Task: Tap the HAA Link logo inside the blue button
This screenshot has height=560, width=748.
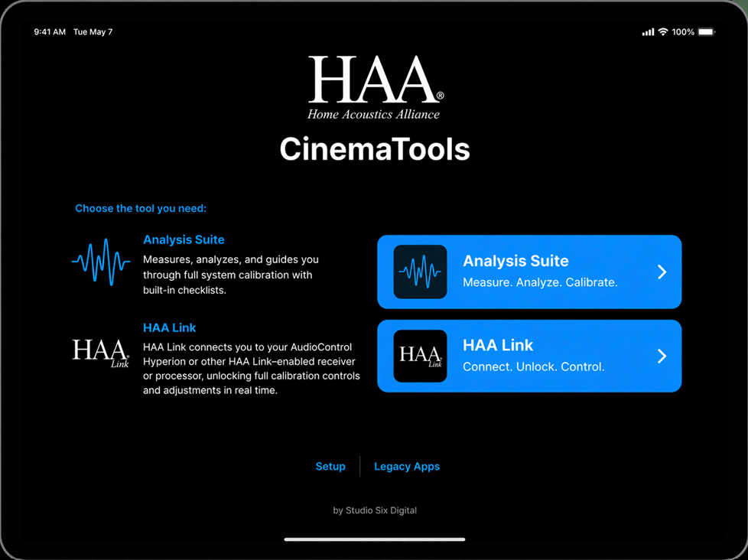Action: coord(420,356)
